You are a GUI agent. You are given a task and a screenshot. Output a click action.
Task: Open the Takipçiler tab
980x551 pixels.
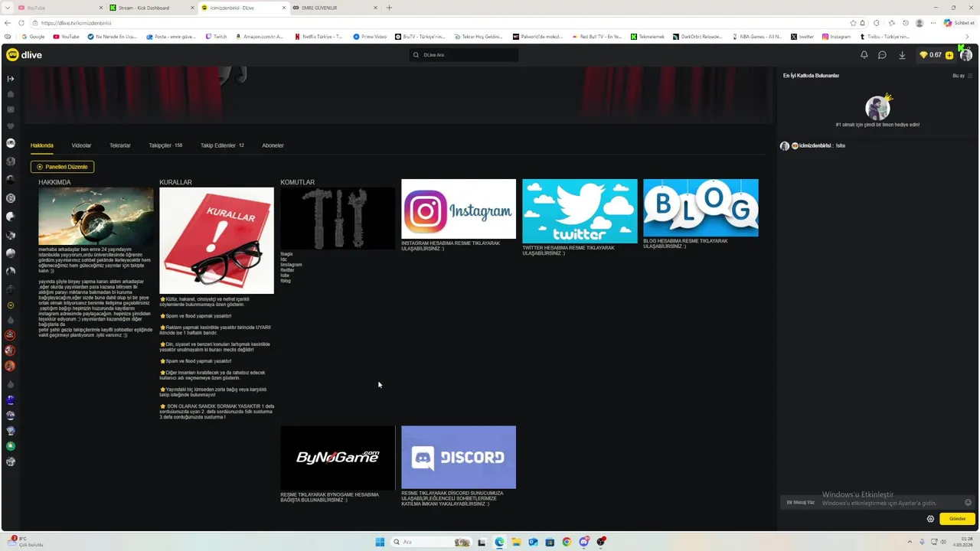(165, 145)
